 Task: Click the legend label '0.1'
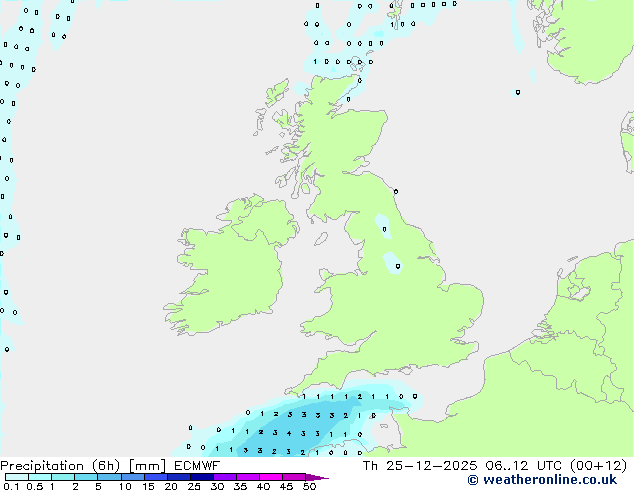(11, 486)
